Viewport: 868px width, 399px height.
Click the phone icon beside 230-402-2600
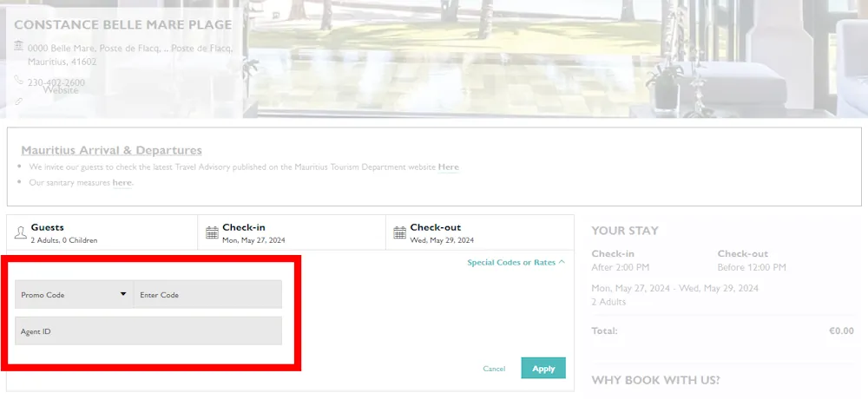point(18,79)
